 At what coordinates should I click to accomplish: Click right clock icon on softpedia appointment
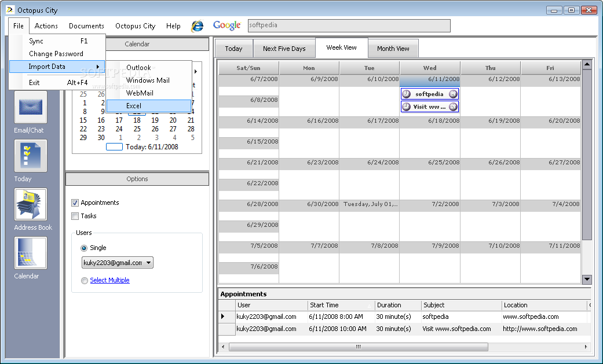454,94
